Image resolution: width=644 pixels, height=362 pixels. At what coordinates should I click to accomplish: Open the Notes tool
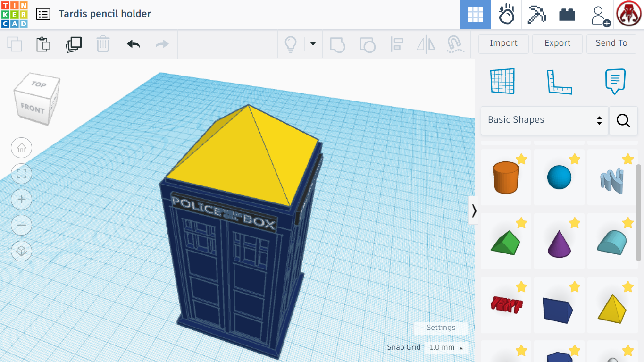615,82
